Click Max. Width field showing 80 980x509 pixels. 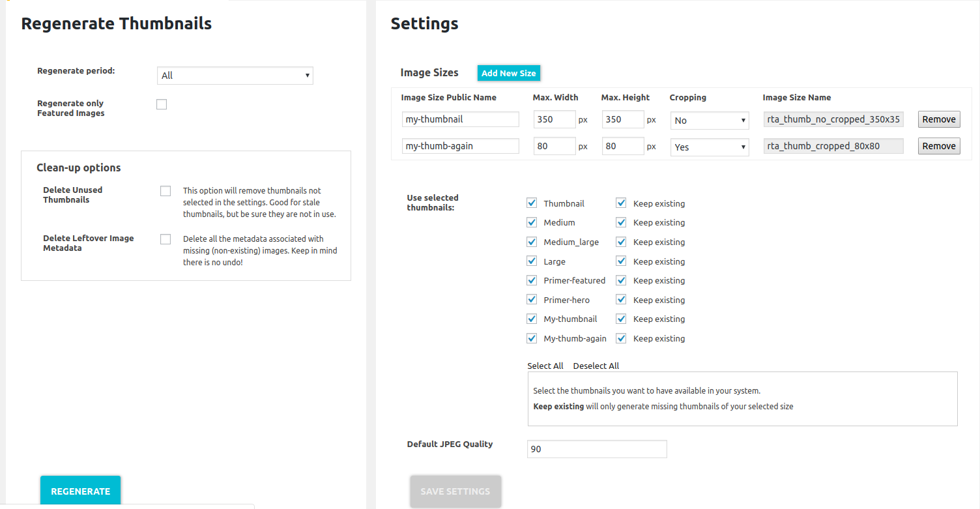[554, 146]
